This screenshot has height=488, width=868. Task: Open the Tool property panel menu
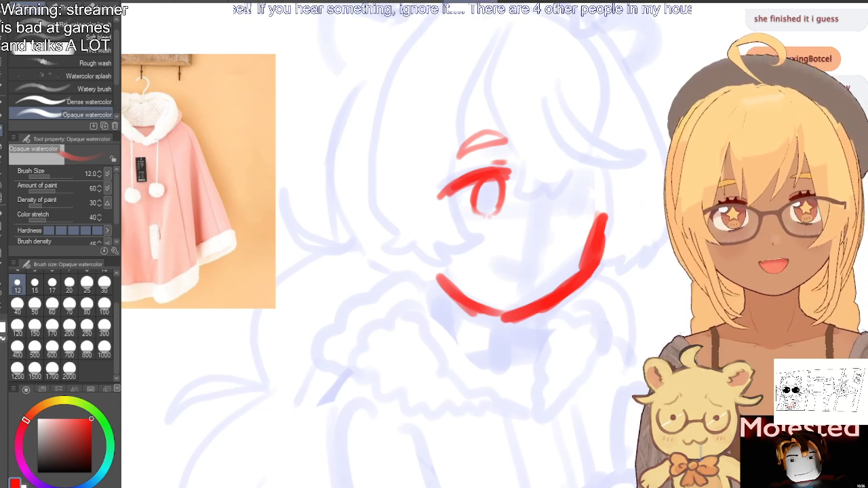coord(14,139)
